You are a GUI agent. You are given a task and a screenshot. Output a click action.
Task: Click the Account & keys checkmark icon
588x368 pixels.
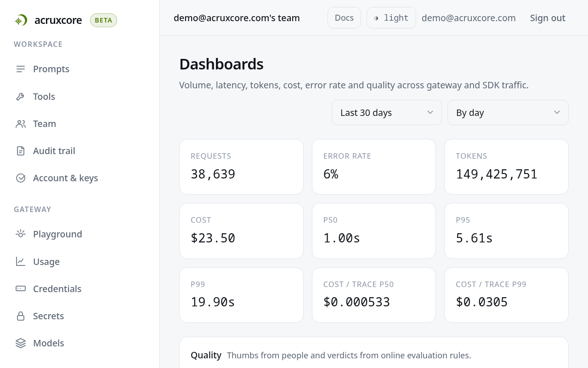tap(21, 178)
